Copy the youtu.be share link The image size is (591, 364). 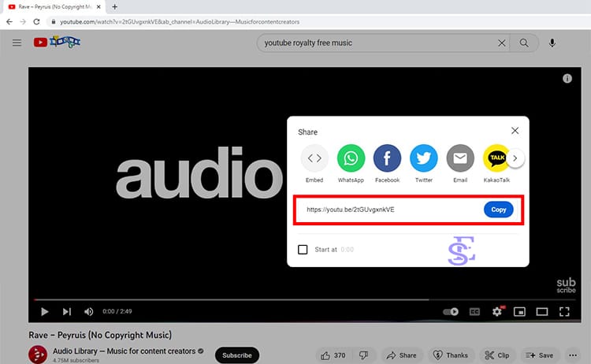click(499, 210)
